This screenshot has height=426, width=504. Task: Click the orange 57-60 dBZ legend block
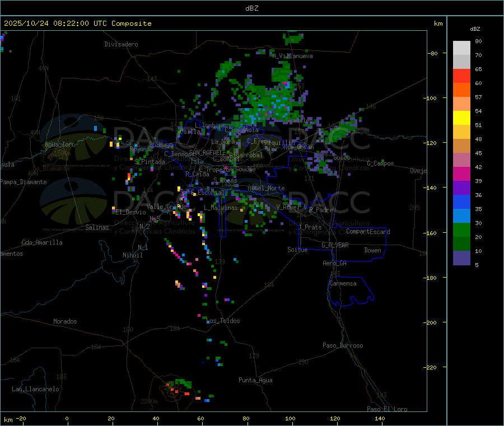461,90
